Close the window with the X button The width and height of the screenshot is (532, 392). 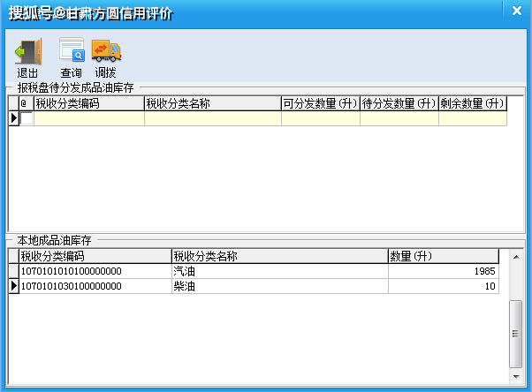[517, 11]
